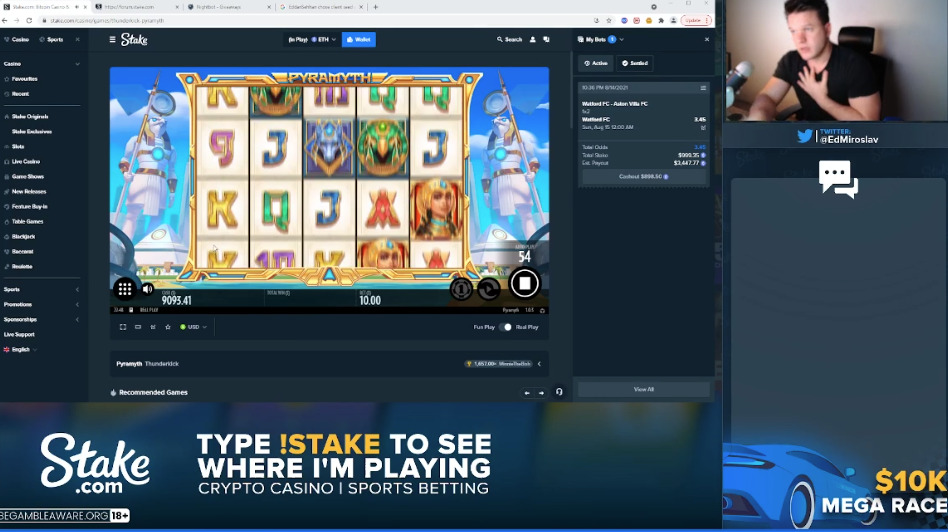Image resolution: width=948 pixels, height=532 pixels.
Task: Click the Chrome Update button
Action: point(696,21)
